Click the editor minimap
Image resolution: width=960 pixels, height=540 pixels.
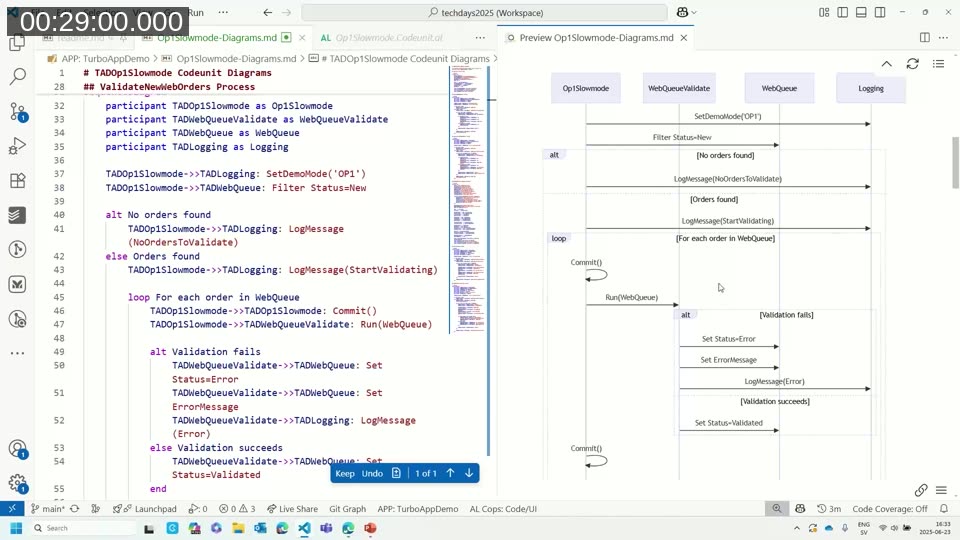click(x=469, y=199)
